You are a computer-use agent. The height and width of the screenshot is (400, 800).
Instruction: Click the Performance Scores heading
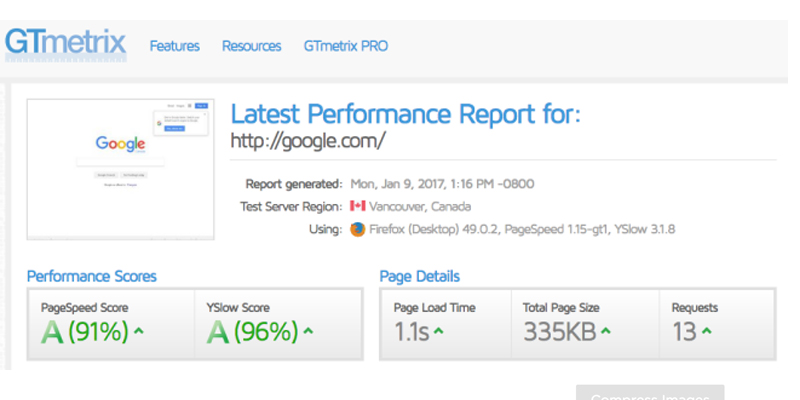point(91,276)
